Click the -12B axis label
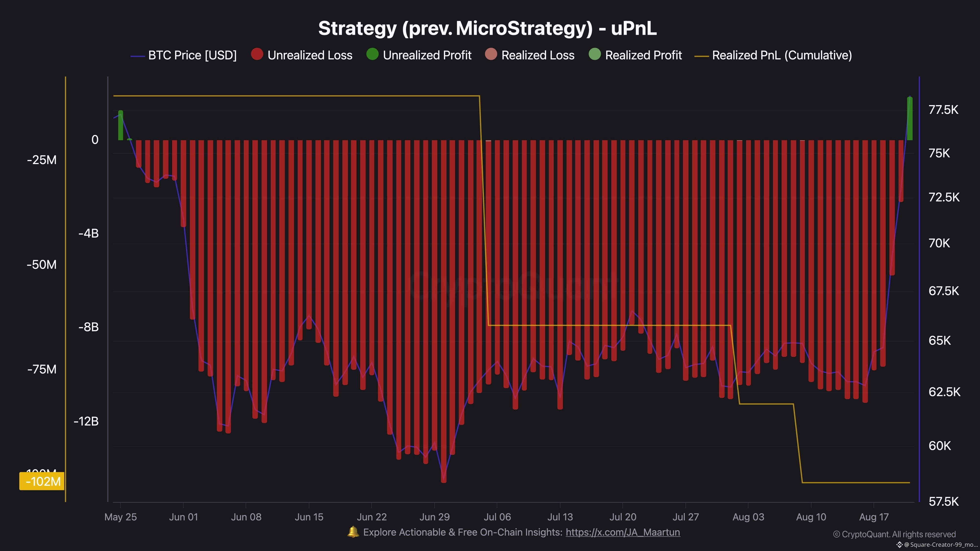The image size is (980, 551). [86, 421]
